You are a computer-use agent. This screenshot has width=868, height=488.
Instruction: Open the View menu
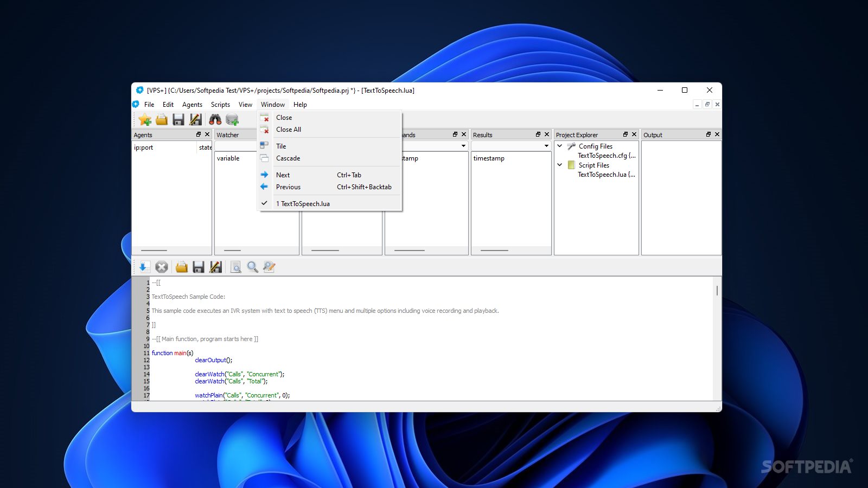point(245,105)
